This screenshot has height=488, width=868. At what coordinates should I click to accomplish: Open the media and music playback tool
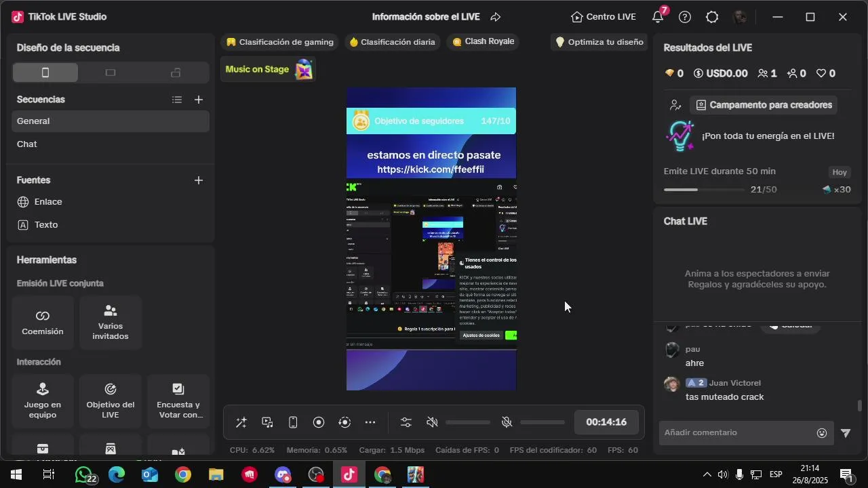tap(267, 422)
